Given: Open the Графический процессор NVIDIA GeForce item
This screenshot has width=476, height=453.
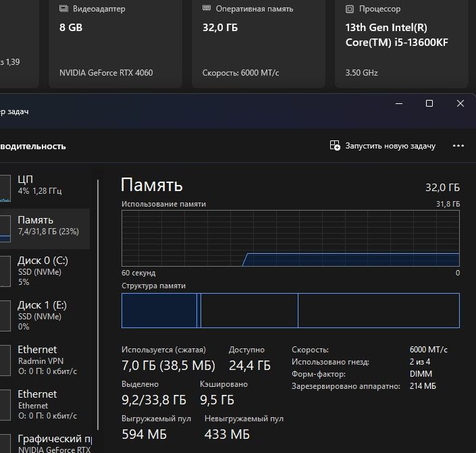Looking at the screenshot, I should click(45, 444).
